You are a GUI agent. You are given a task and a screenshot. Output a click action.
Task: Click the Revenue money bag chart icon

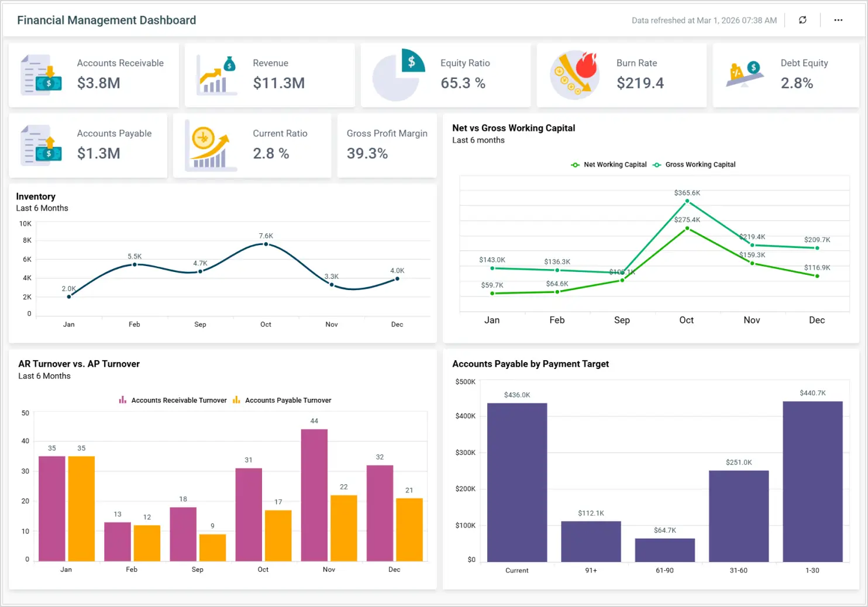pyautogui.click(x=216, y=75)
